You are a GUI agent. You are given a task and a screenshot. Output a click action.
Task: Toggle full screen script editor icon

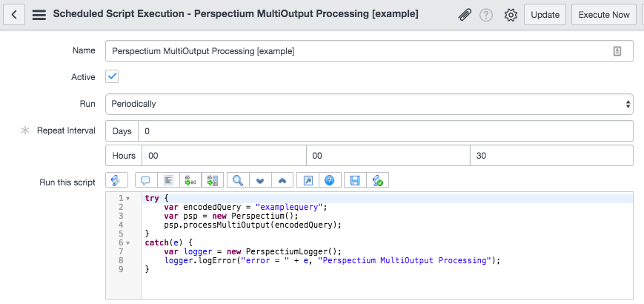pos(308,180)
